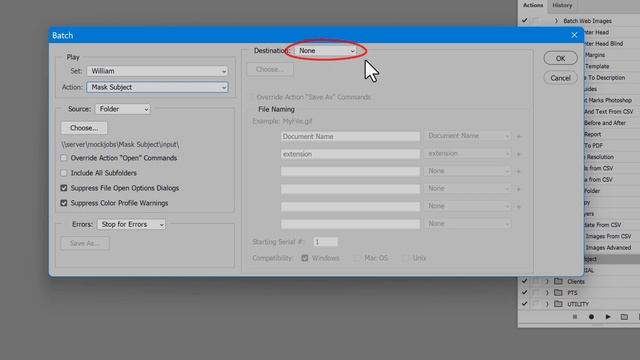Toggle the checkmark for the UTILITY set
640x360 pixels.
pyautogui.click(x=524, y=304)
